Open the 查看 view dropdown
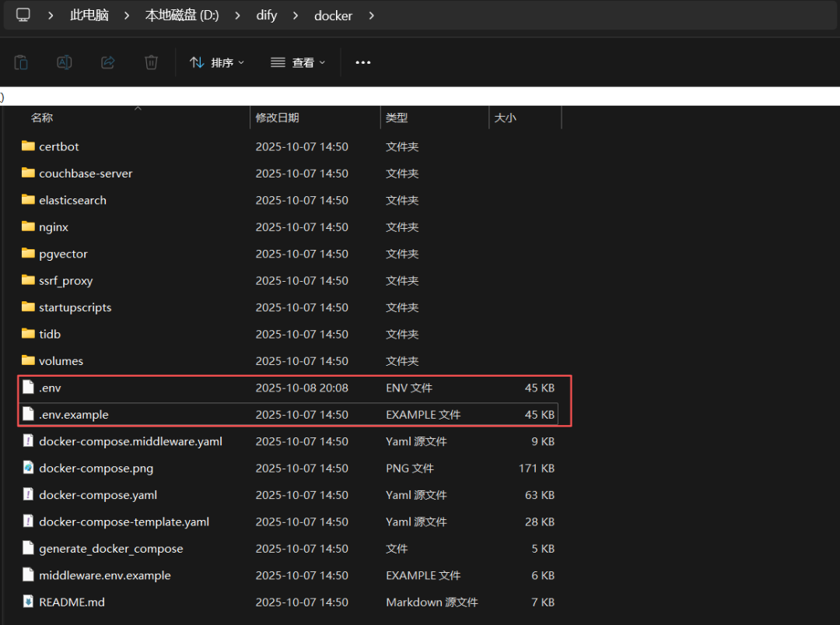 (x=298, y=62)
